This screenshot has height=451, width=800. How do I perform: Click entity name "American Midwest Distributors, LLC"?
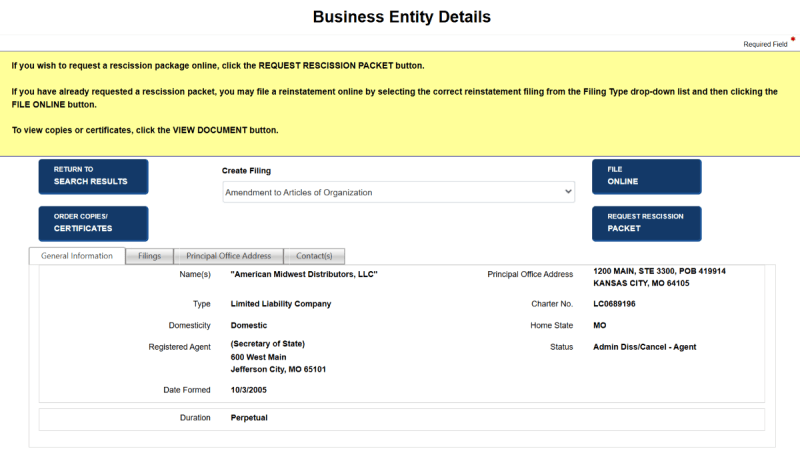pyautogui.click(x=304, y=274)
